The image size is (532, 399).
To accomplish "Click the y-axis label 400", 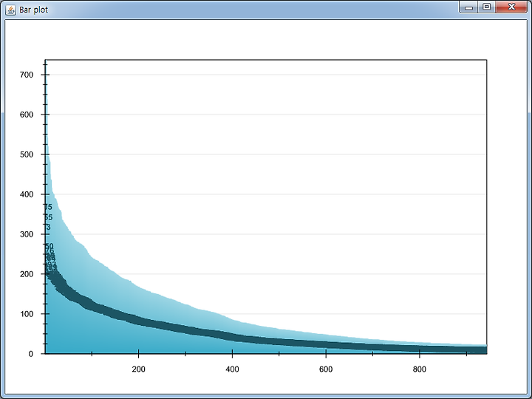I will 27,194.
